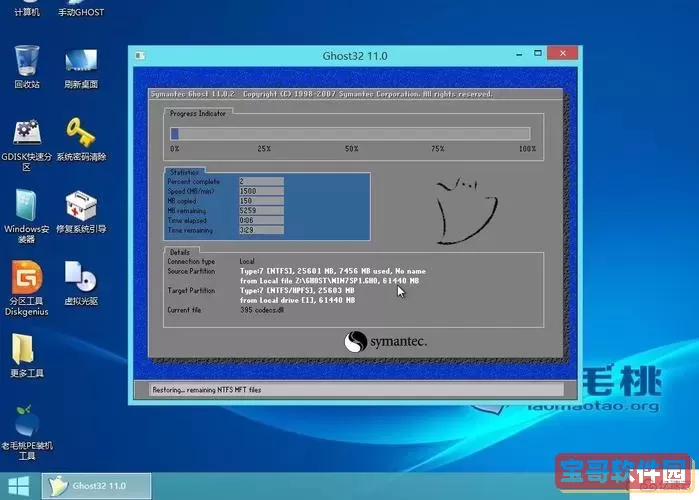This screenshot has height=500, width=699.
Task: Click the current file 395 codecs.dll
Action: [x=262, y=310]
